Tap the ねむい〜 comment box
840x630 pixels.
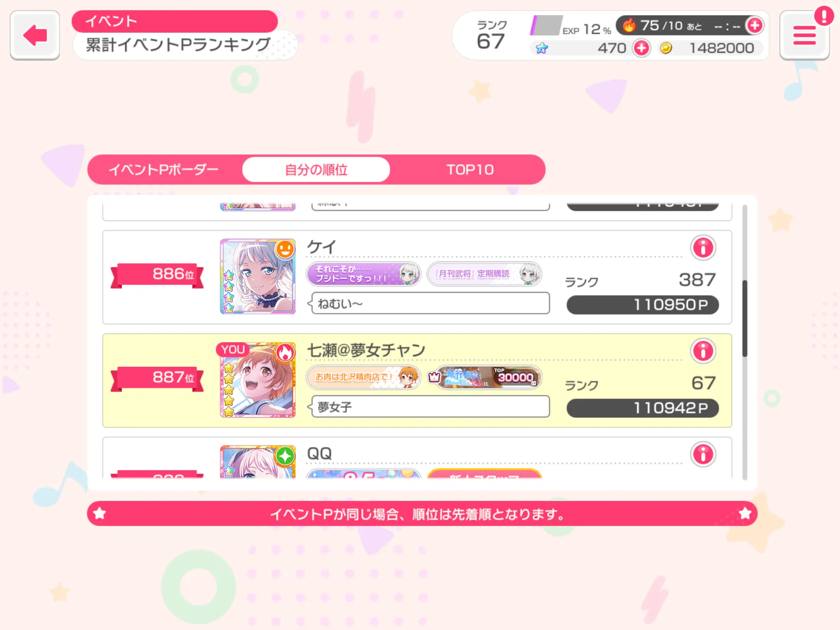coord(429,303)
